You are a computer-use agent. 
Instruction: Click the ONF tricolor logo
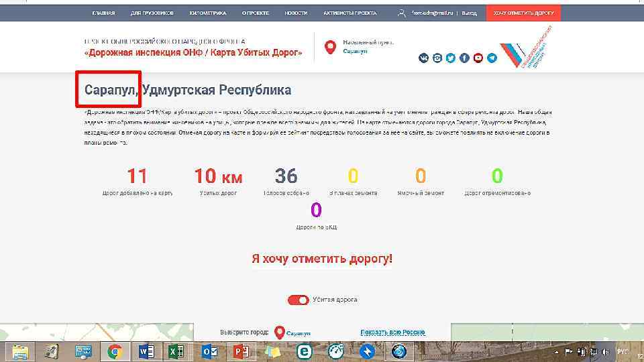(x=526, y=47)
